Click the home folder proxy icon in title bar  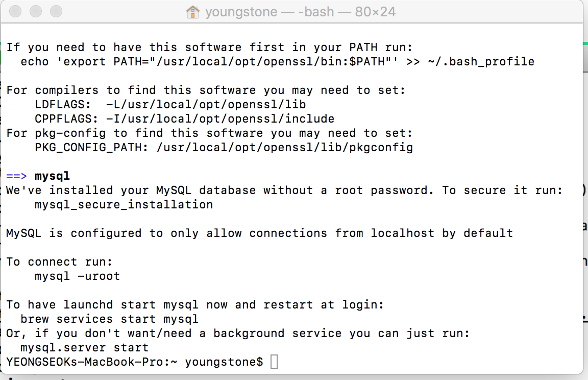(193, 12)
